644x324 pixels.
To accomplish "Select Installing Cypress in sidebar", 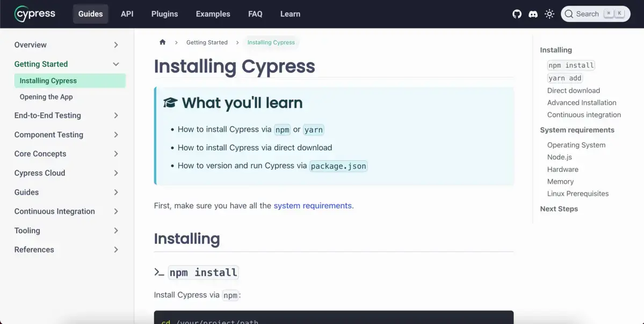I will (70, 81).
